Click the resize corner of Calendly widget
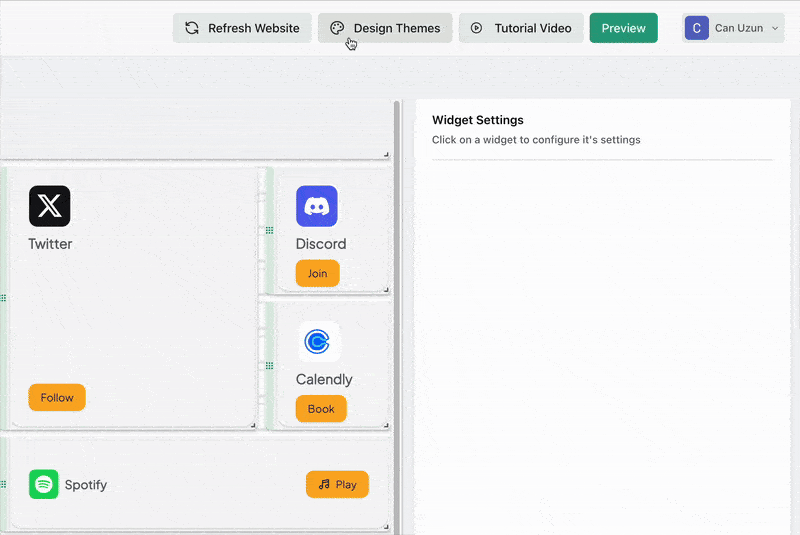 coord(386,425)
